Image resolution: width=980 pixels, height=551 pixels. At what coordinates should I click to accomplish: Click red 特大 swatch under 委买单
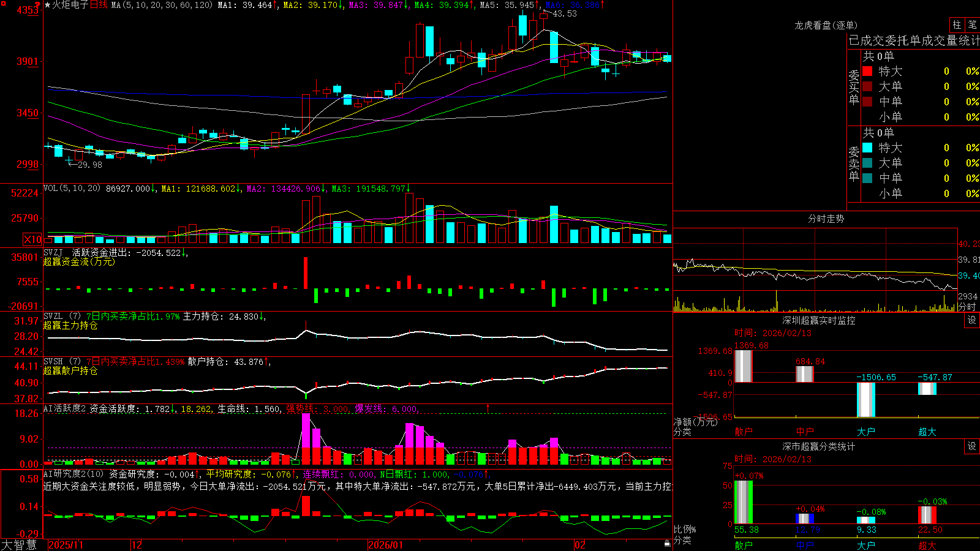[867, 71]
